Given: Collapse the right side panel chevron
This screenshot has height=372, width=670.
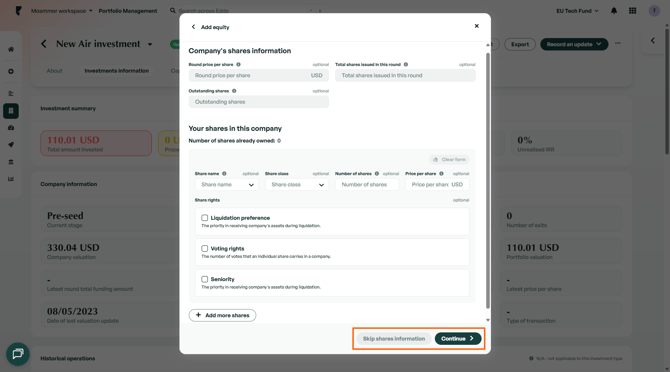Looking at the screenshot, I should click(652, 41).
